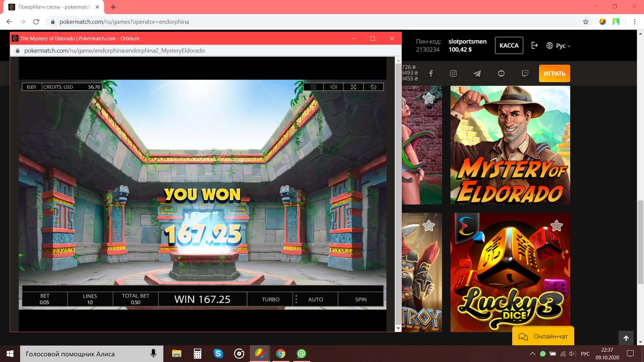Open the Mail.ru agent taskbar icon
The image size is (644, 362).
pyautogui.click(x=301, y=354)
